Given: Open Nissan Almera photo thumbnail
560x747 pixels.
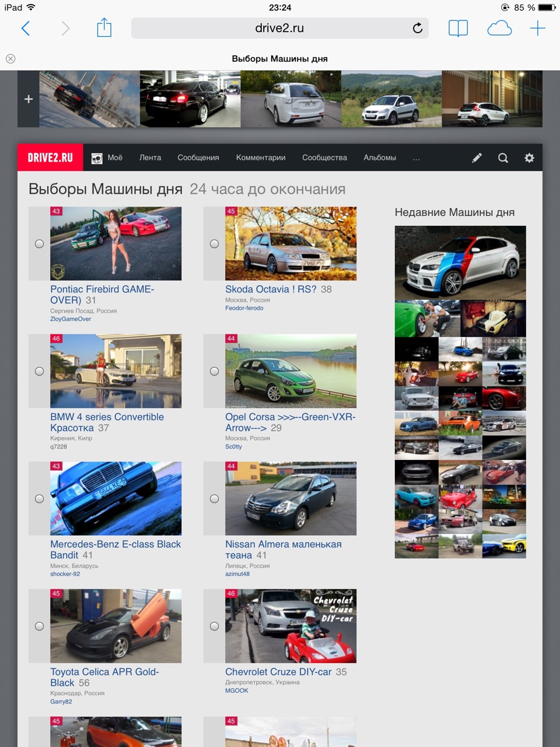Looking at the screenshot, I should [x=290, y=499].
